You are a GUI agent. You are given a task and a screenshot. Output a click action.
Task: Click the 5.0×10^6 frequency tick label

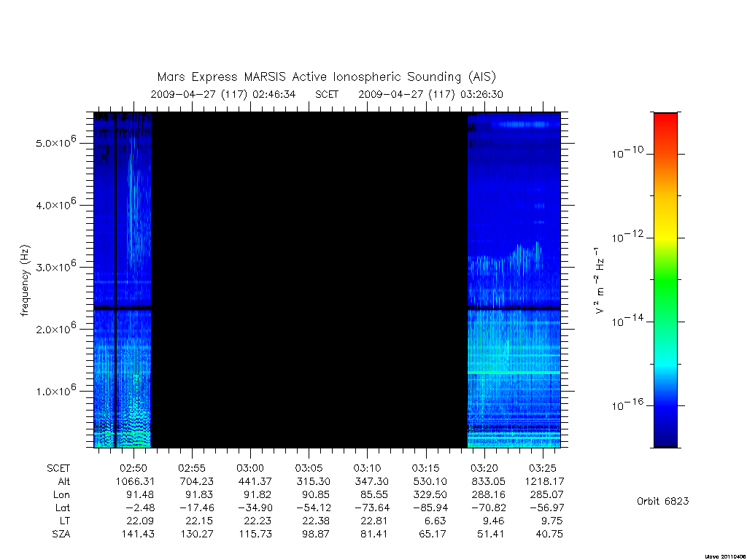[x=55, y=142]
